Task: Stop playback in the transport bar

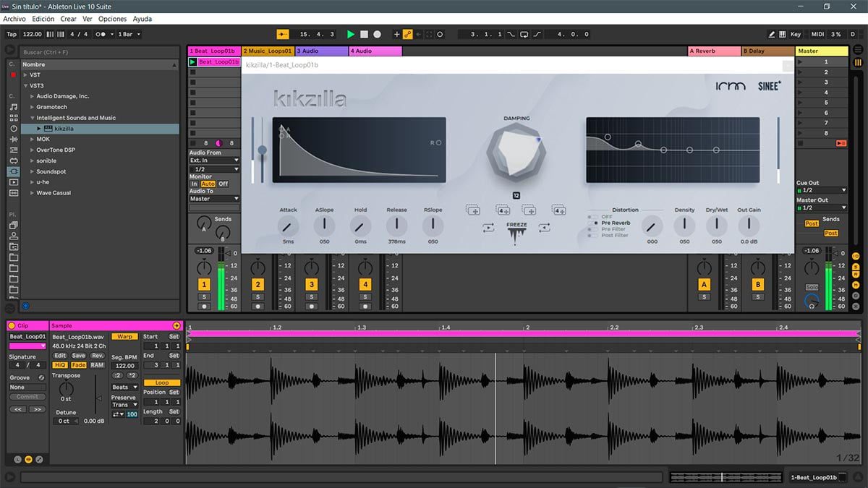Action: 364,34
